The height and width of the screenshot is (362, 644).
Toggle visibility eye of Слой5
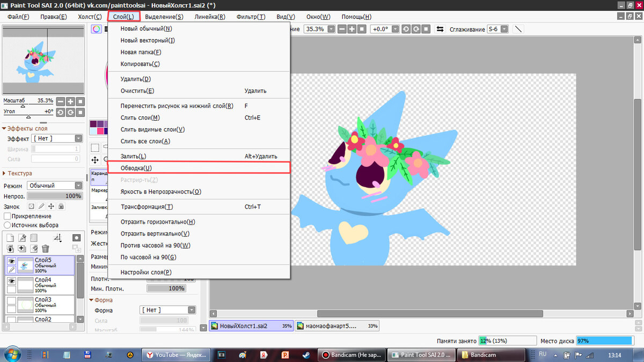point(11,261)
